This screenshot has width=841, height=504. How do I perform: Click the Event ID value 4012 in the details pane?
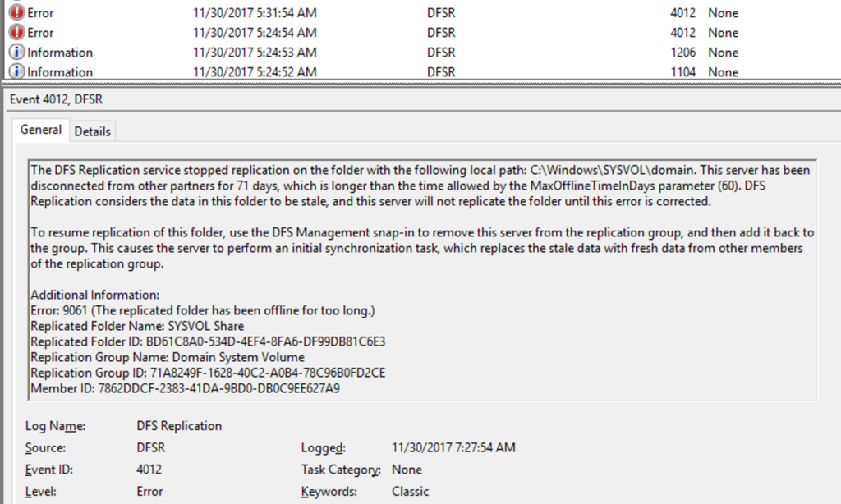149,470
